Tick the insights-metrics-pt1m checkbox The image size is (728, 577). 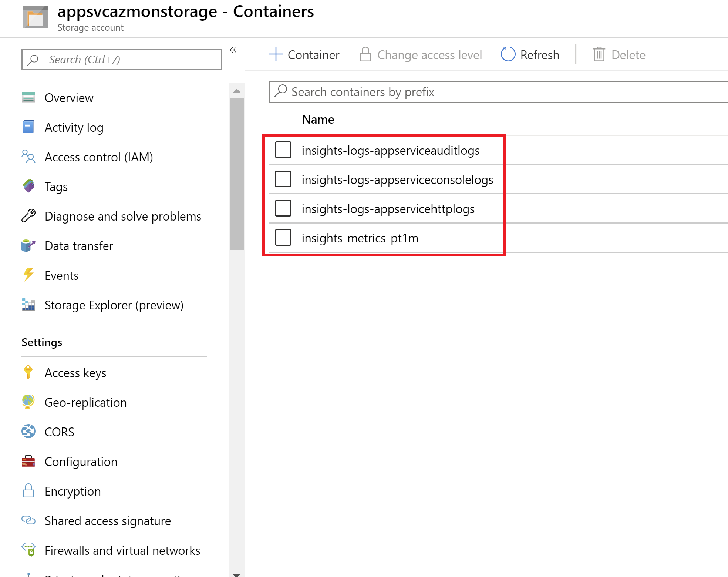283,238
